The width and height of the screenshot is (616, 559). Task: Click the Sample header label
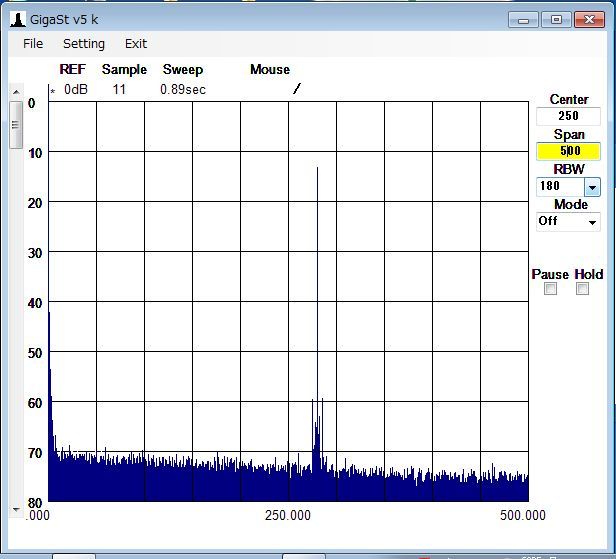coord(124,70)
